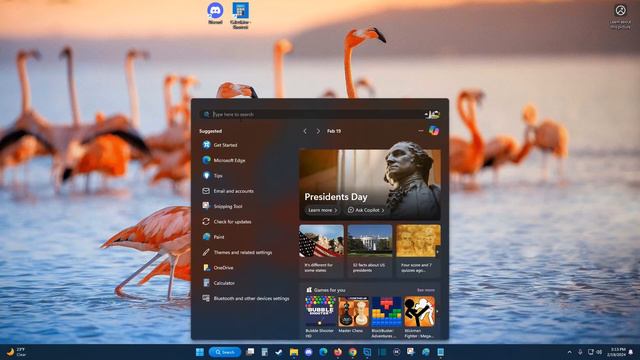Click the network and volume tray icons
The height and width of the screenshot is (360, 640).
595,352
